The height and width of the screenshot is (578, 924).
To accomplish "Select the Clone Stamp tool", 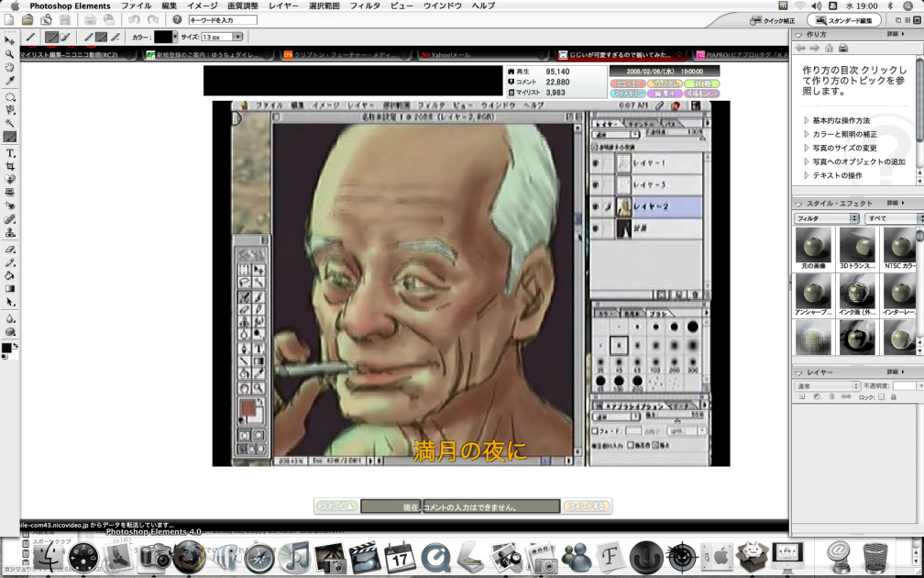I will [x=9, y=232].
